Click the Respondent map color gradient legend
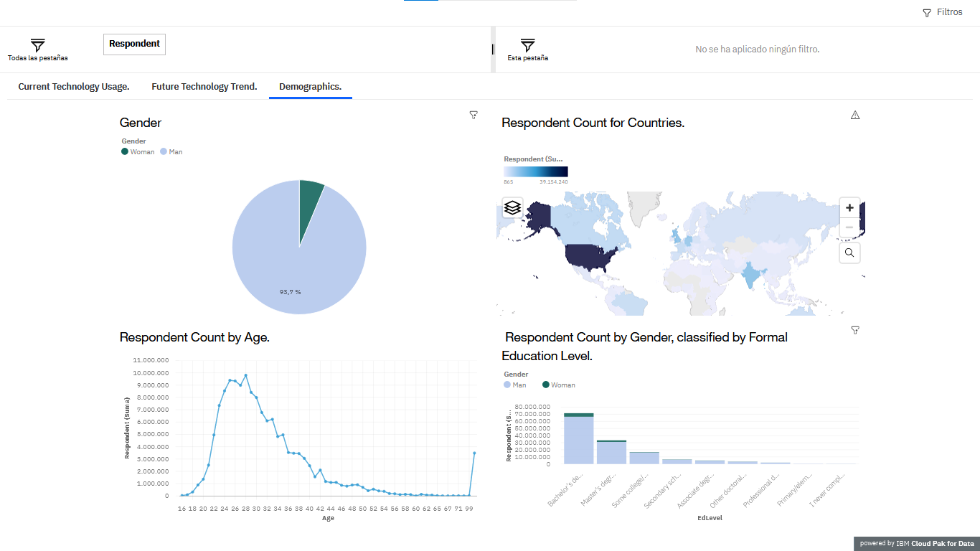This screenshot has height=551, width=980. pos(535,171)
